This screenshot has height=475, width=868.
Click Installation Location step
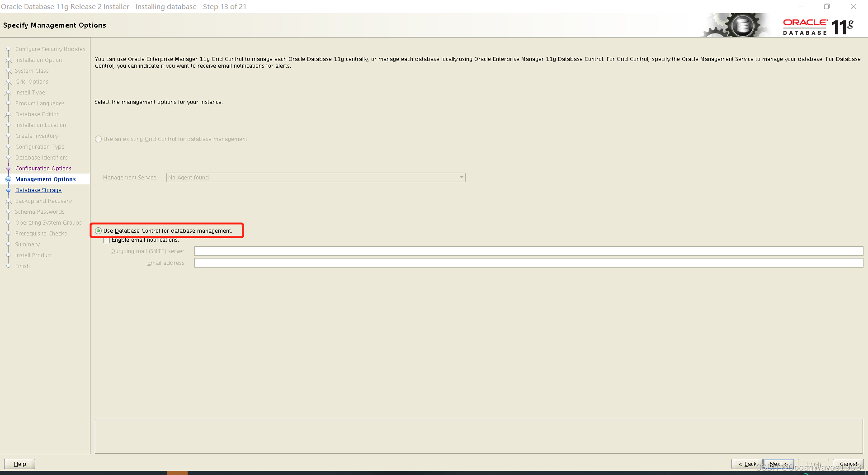pyautogui.click(x=41, y=125)
